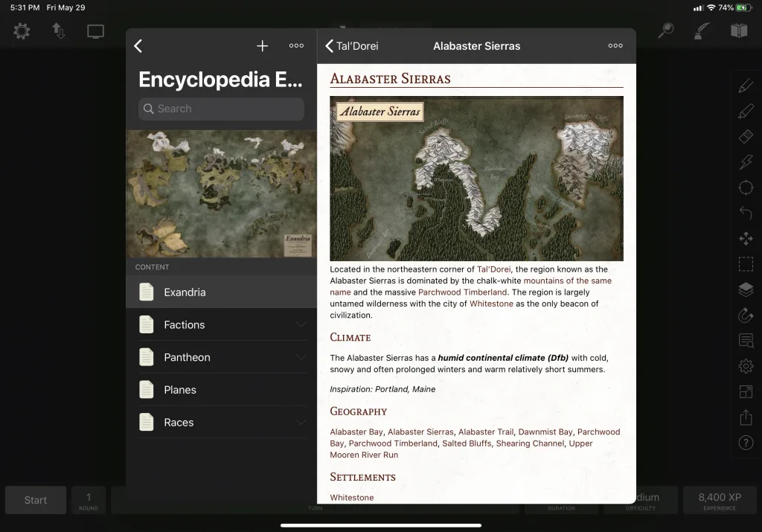The height and width of the screenshot is (532, 762).
Task: Select the pencil tool in right toolbar
Action: 746,112
